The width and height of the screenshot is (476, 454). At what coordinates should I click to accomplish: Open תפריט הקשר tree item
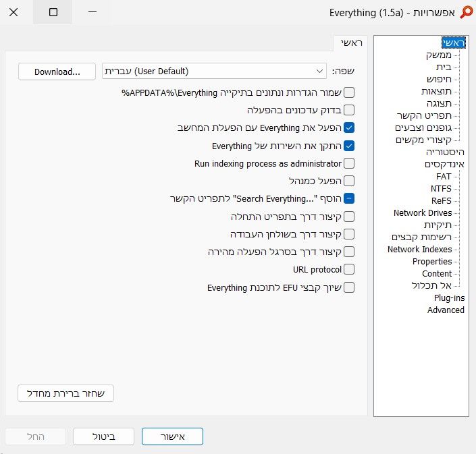(424, 115)
